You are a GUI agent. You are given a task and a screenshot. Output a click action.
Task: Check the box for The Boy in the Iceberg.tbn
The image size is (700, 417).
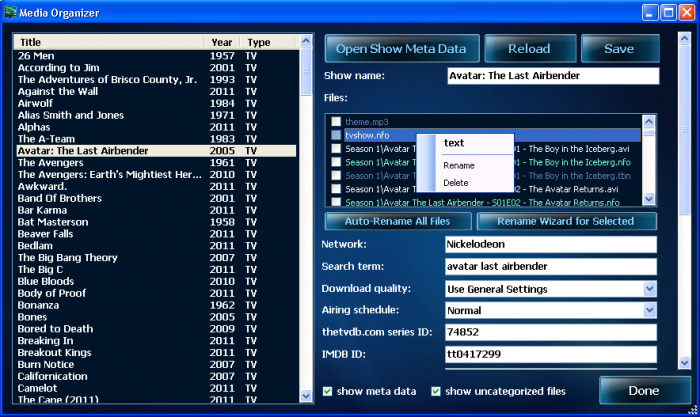point(336,175)
